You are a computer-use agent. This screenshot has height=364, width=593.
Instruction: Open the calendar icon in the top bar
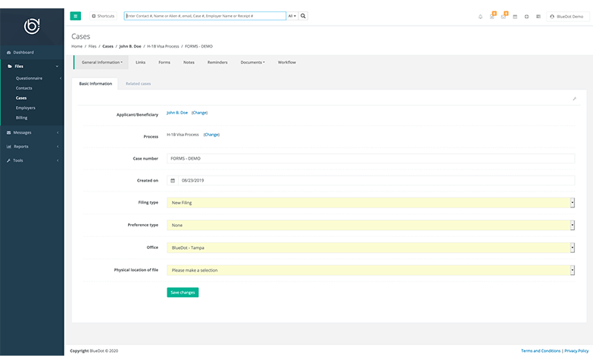(515, 17)
